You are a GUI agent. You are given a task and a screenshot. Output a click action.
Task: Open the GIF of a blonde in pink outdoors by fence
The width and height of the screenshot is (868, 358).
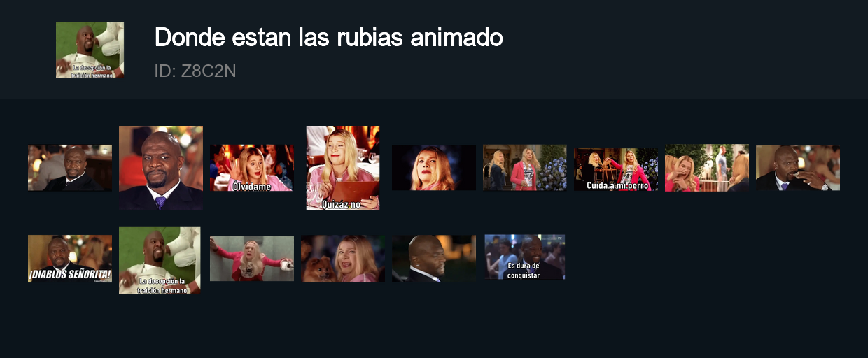(707, 168)
